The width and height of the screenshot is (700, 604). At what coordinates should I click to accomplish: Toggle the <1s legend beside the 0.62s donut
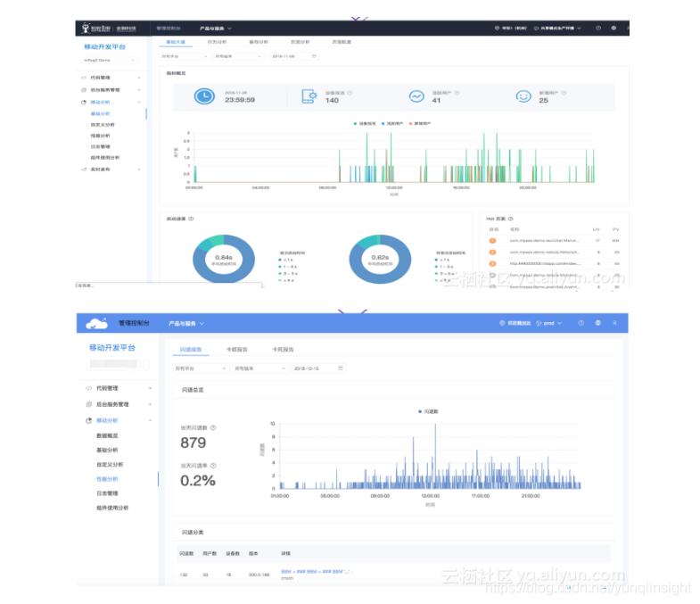[442, 260]
